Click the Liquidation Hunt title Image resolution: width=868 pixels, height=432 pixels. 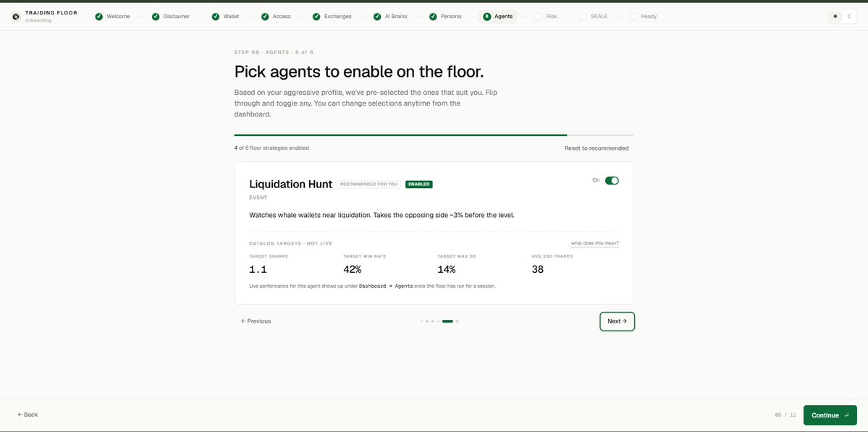coord(290,185)
